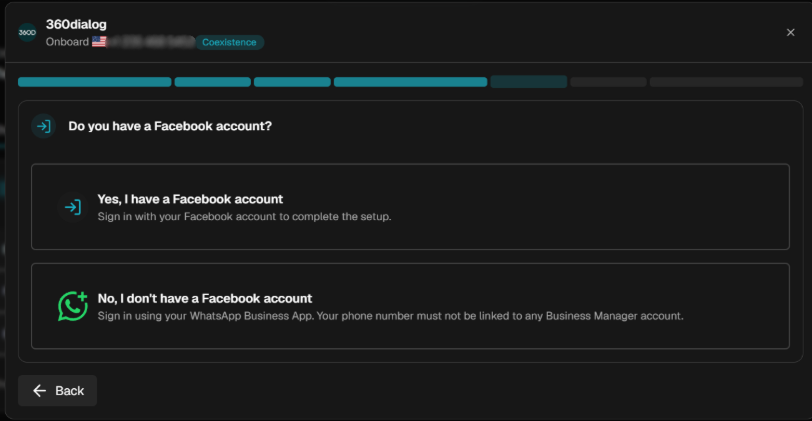The height and width of the screenshot is (421, 812).
Task: Click the '360dialog' title text
Action: (76, 24)
